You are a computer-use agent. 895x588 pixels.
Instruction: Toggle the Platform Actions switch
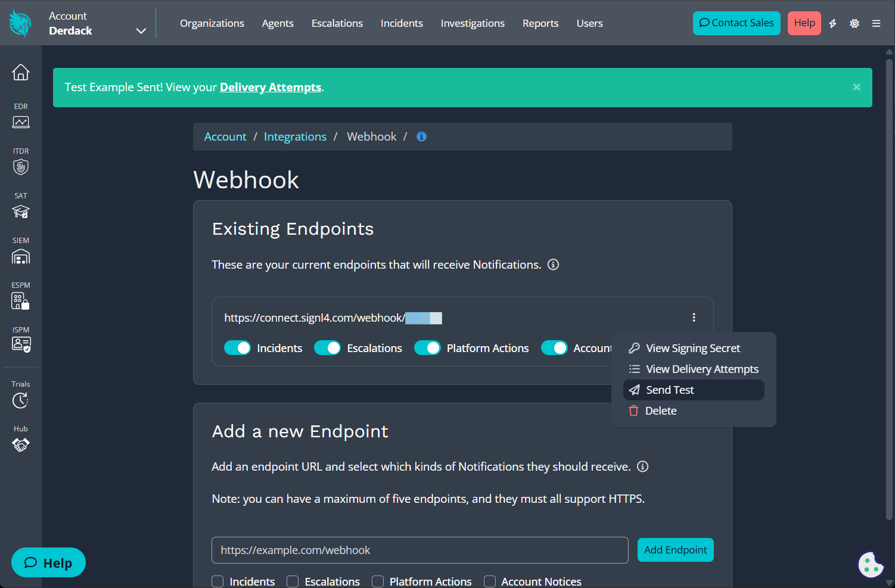coord(427,348)
